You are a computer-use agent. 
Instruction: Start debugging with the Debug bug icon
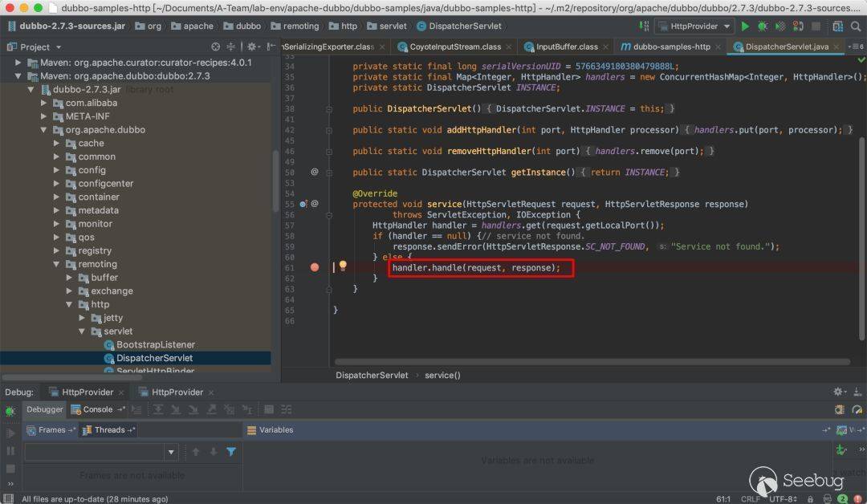tap(763, 26)
